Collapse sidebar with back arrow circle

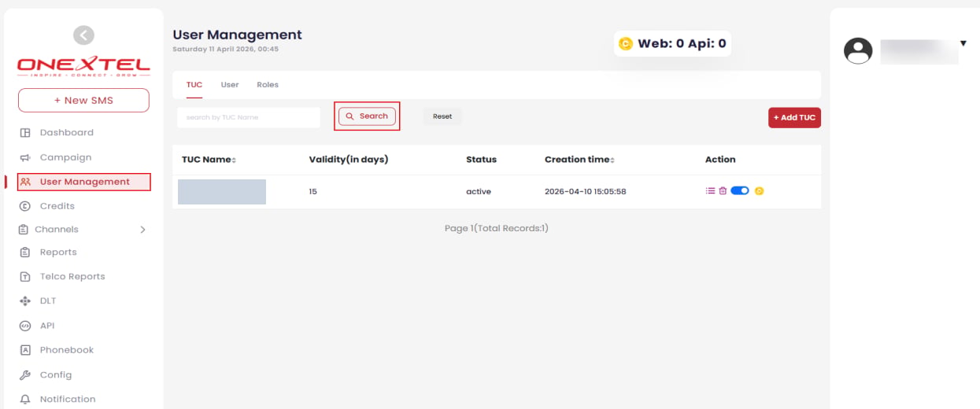(x=83, y=35)
